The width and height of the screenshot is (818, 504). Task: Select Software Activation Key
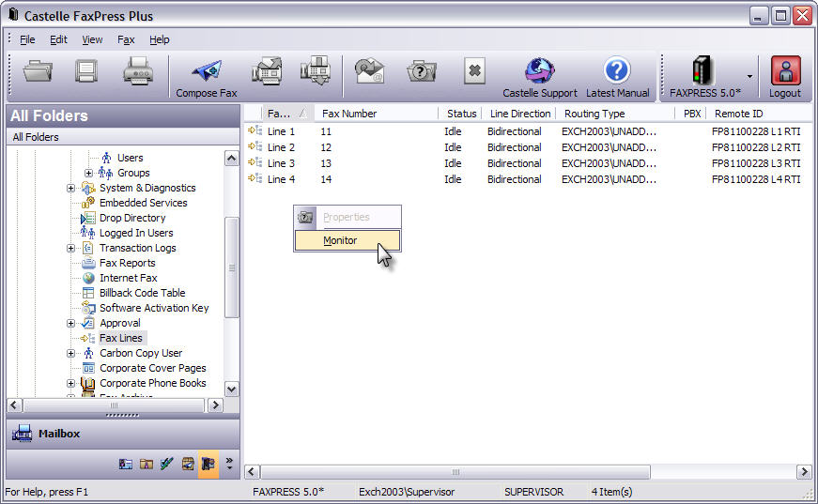(154, 308)
